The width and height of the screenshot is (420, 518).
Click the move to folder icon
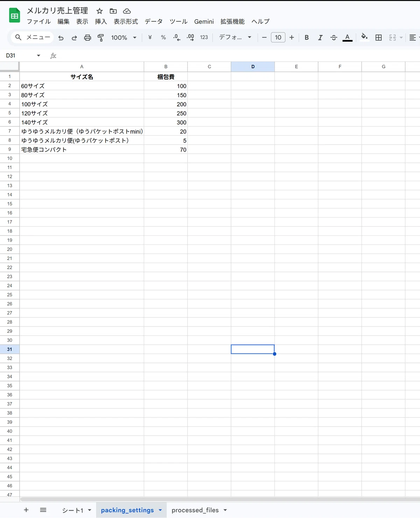click(113, 11)
